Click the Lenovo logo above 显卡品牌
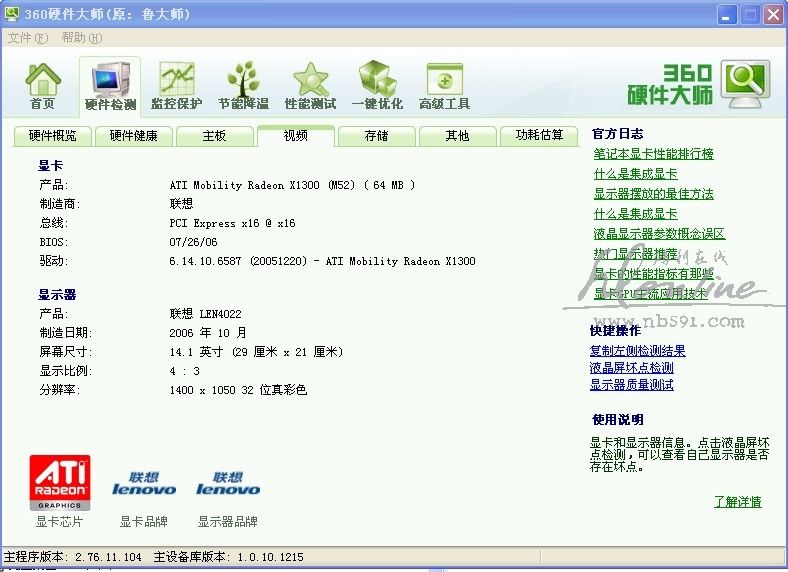Screen dimensions: 788x572 (x=144, y=483)
